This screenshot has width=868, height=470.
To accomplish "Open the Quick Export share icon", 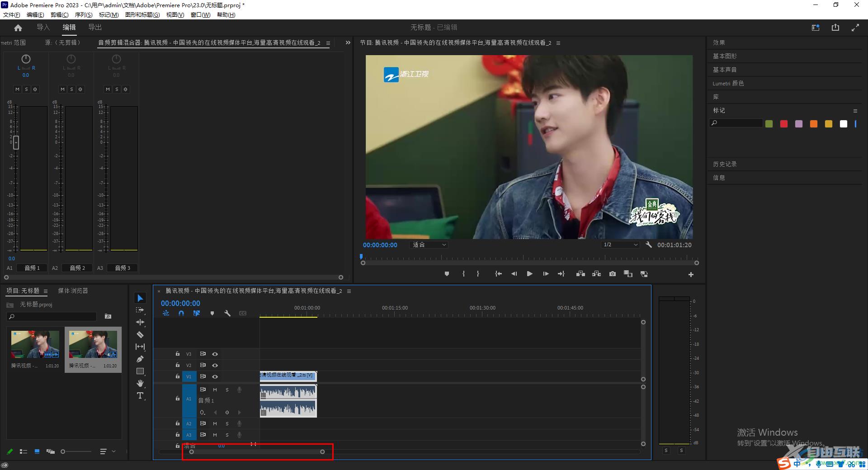I will [835, 28].
